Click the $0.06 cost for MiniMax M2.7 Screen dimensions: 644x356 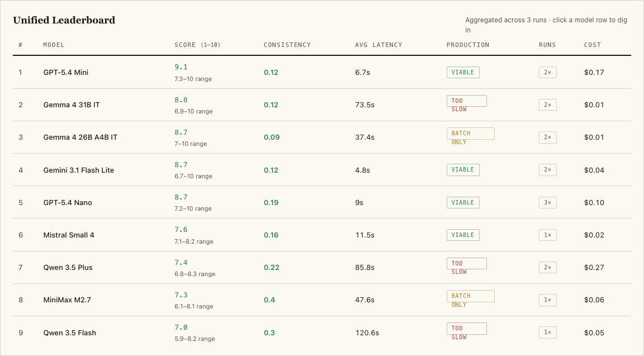pyautogui.click(x=594, y=300)
